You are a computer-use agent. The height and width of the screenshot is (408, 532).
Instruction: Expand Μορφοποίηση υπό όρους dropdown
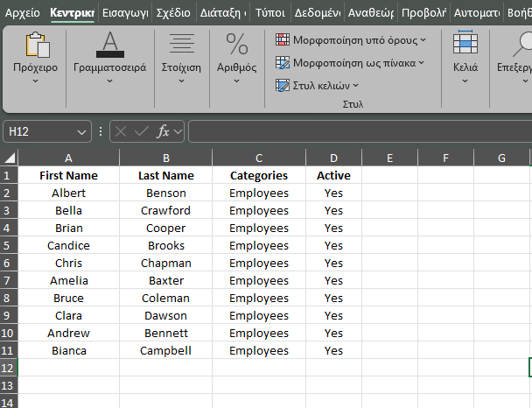423,40
